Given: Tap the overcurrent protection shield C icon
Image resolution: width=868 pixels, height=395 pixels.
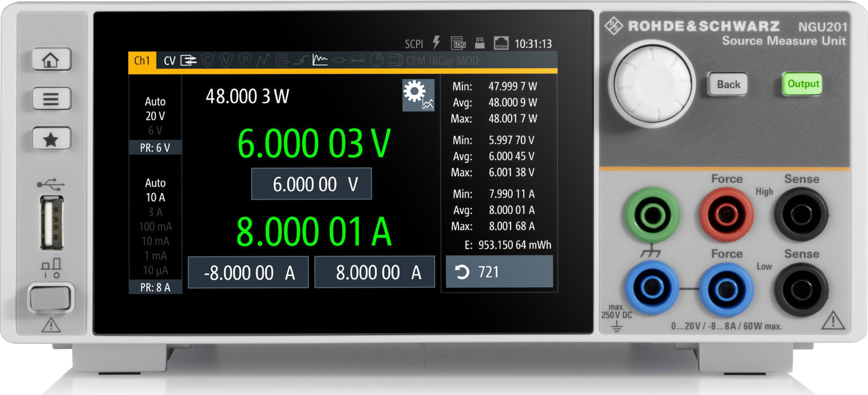Looking at the screenshot, I should (x=207, y=61).
